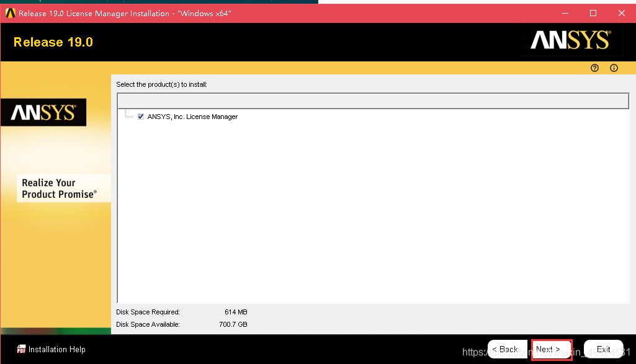Close the installer window
The width and height of the screenshot is (636, 364).
[x=621, y=13]
